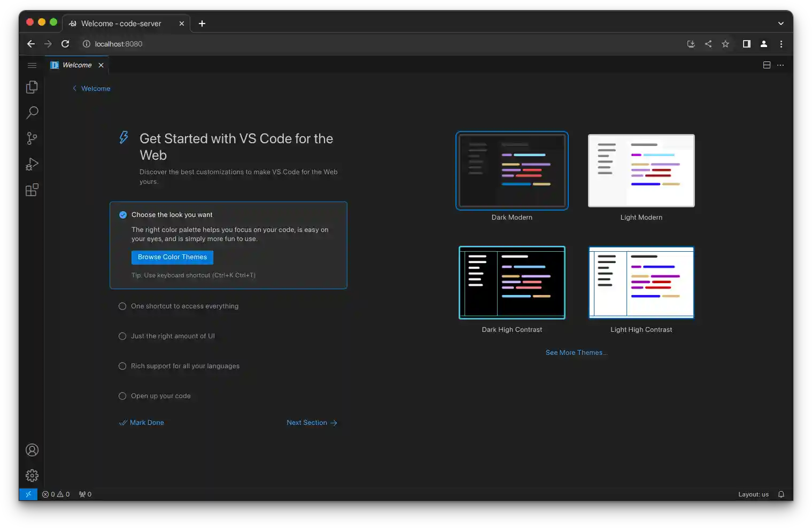The width and height of the screenshot is (812, 528).
Task: Open the See More Themes link
Action: (576, 352)
